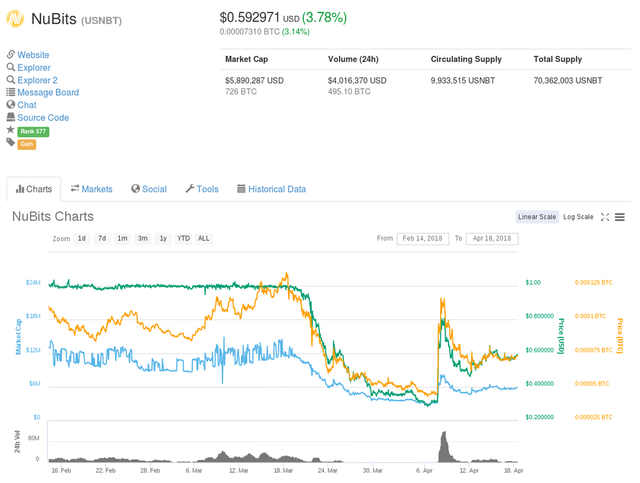The image size is (640, 483).
Task: Open the Source Code link
Action: (x=43, y=118)
